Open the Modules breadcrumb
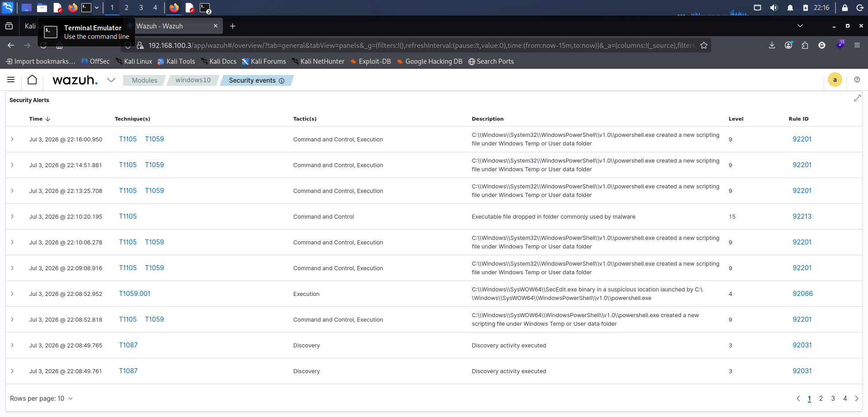Screen dimensions: 868x417 pyautogui.click(x=145, y=80)
